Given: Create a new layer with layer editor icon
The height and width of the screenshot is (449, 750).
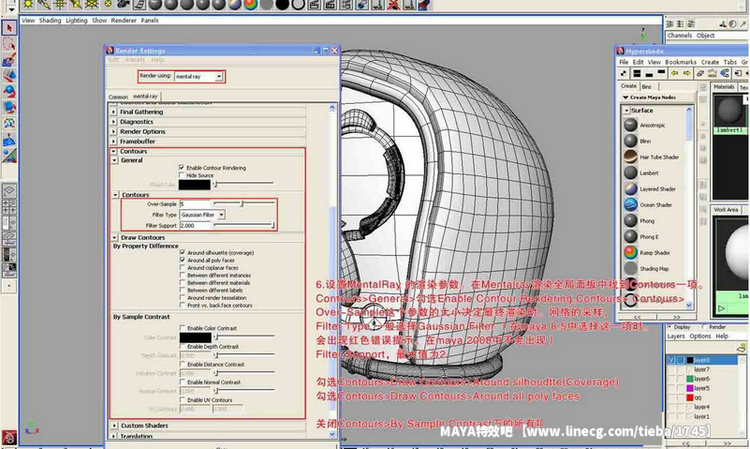Looking at the screenshot, I should (x=741, y=348).
